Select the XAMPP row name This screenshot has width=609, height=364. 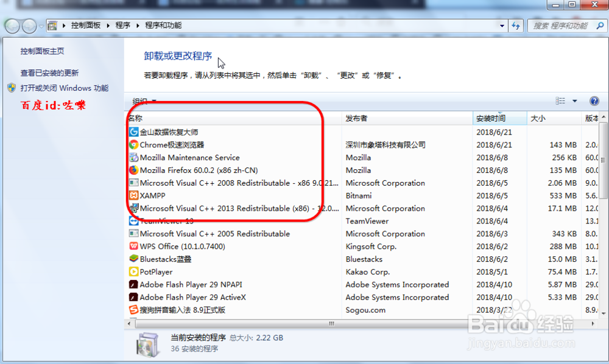(x=152, y=195)
